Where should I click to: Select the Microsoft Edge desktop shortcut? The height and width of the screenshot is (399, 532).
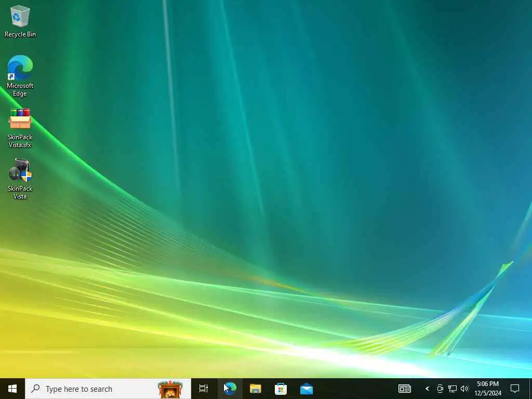20,76
